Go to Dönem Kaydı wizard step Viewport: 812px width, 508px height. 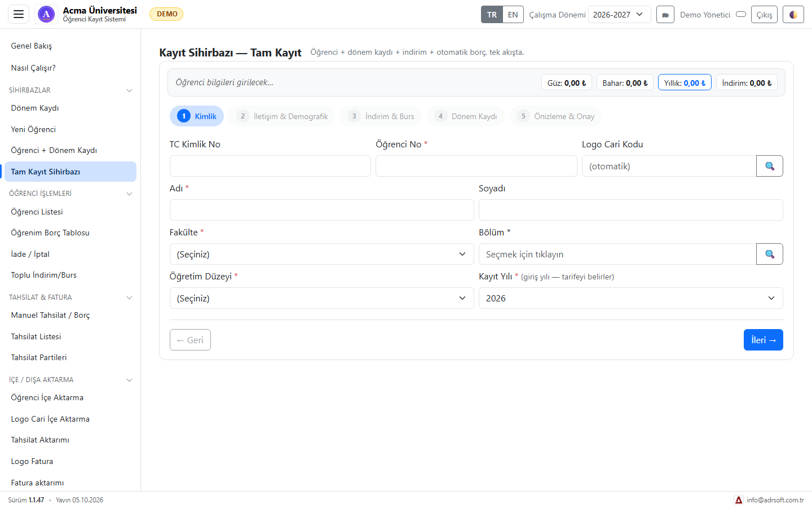(466, 116)
